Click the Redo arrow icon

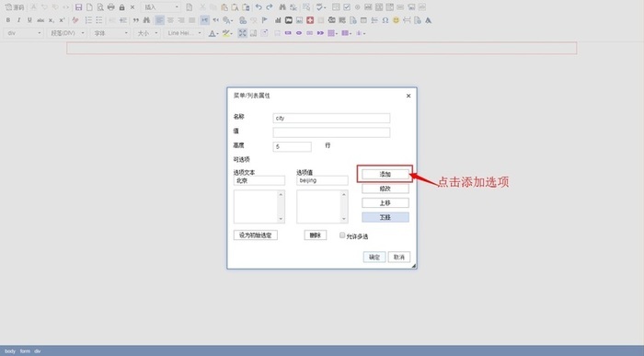point(270,7)
